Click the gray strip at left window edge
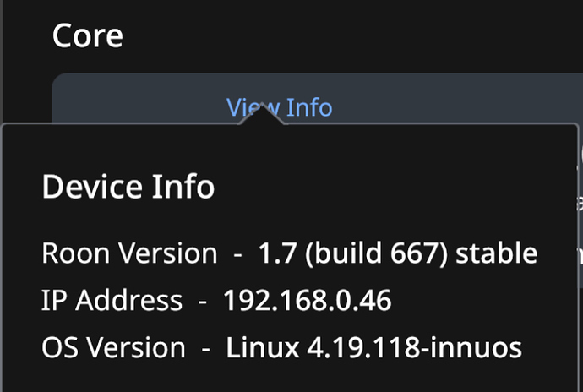The image size is (583, 392). pyautogui.click(x=1, y=62)
